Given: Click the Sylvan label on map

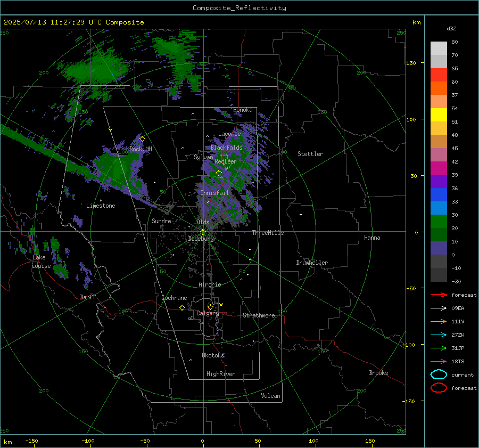Looking at the screenshot, I should point(203,157).
